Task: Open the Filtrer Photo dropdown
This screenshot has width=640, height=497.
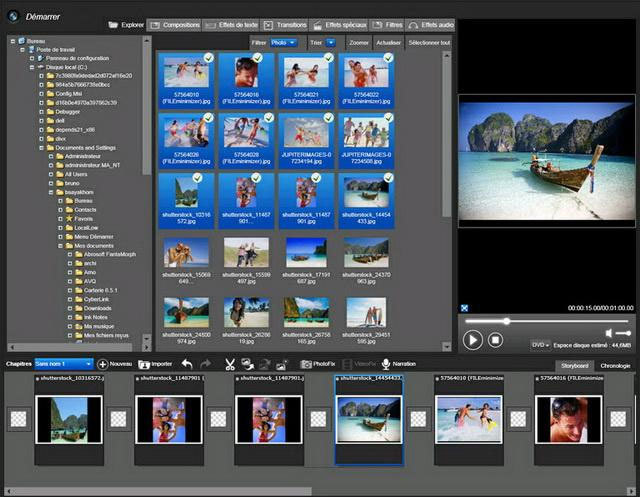Action: point(284,43)
